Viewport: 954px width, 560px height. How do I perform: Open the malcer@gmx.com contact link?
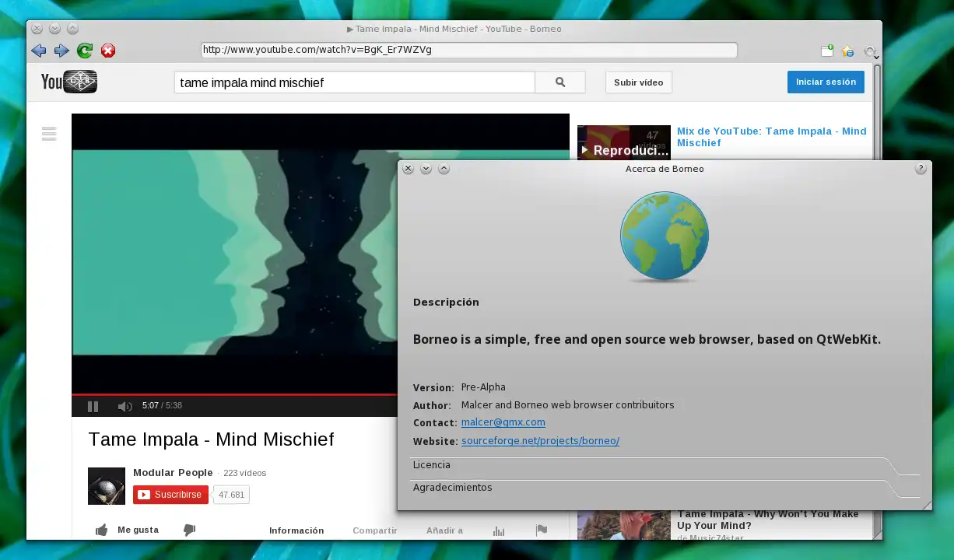click(x=503, y=422)
